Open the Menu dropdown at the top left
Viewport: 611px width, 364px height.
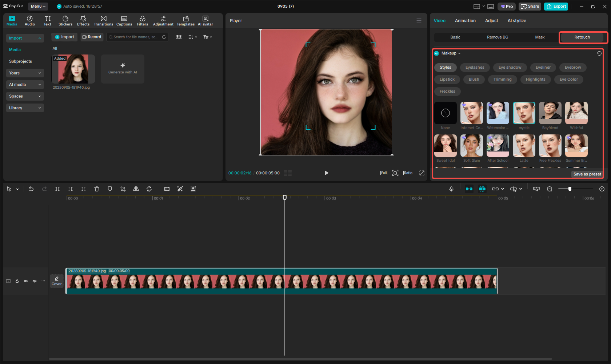[38, 6]
